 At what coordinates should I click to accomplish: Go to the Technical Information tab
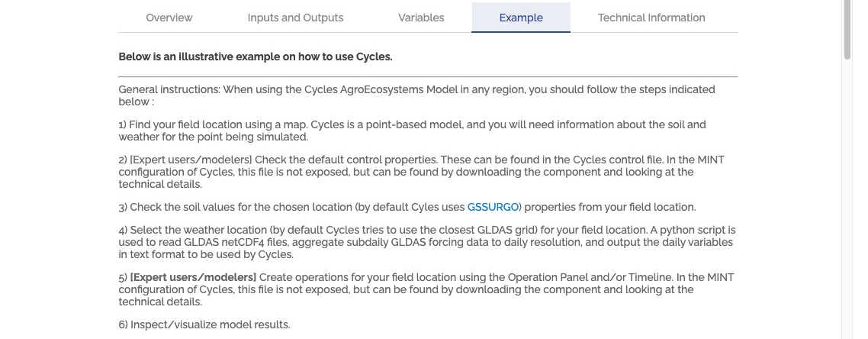coord(651,18)
